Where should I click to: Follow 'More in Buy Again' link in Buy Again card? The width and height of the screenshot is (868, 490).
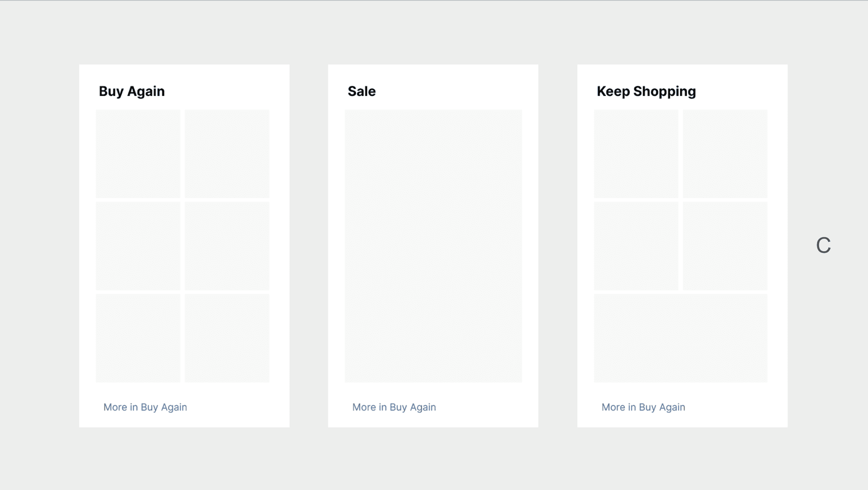145,407
